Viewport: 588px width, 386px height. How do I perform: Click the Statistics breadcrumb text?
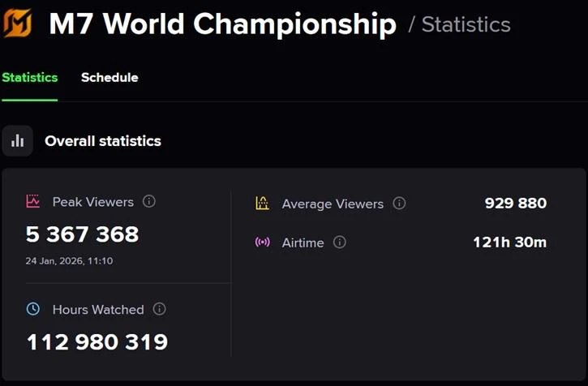click(466, 24)
